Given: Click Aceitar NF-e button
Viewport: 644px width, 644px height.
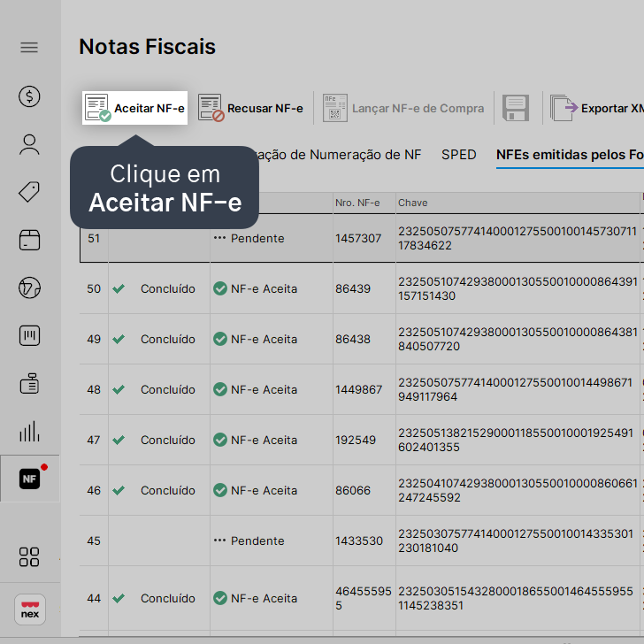Looking at the screenshot, I should click(x=134, y=108).
